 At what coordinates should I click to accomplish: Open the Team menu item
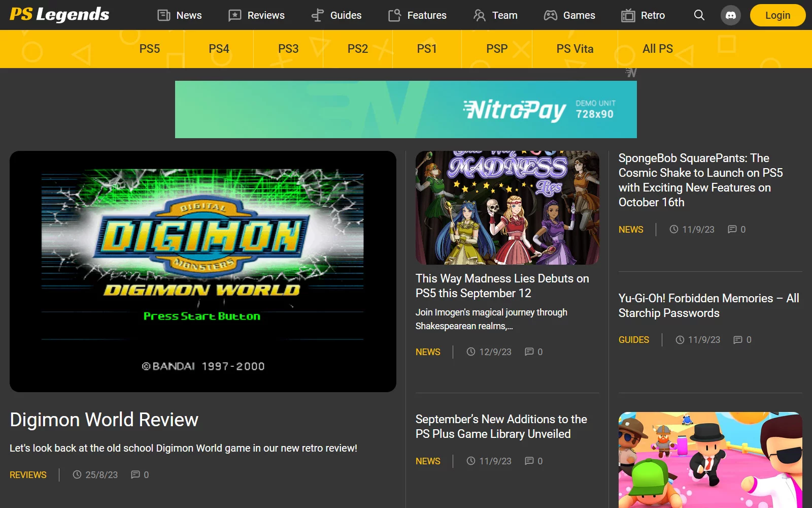pos(495,15)
